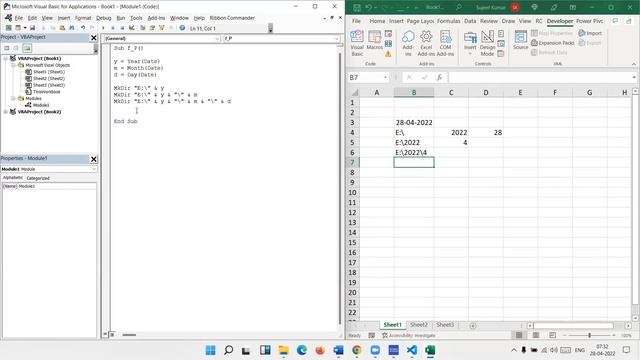Open the f_P procedure dropdown

click(x=337, y=38)
